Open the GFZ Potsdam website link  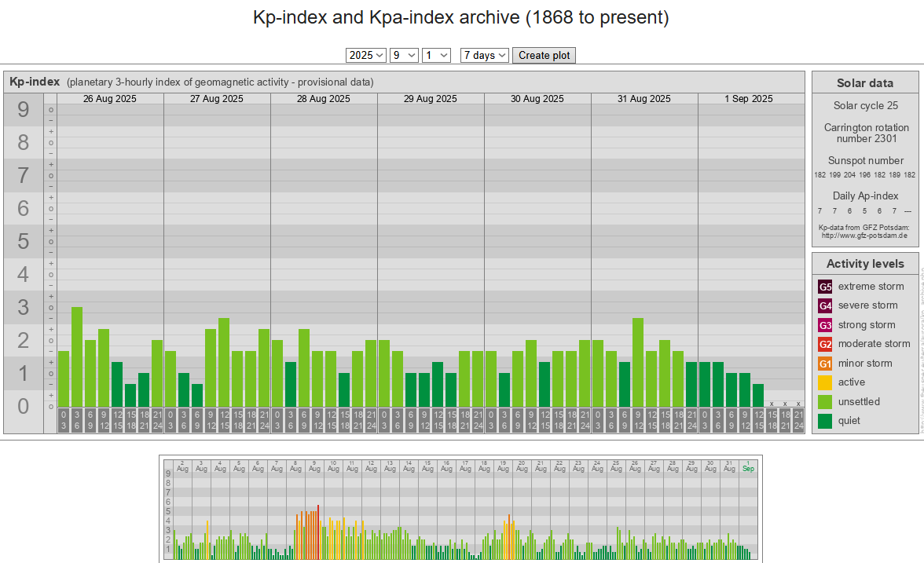click(x=864, y=235)
